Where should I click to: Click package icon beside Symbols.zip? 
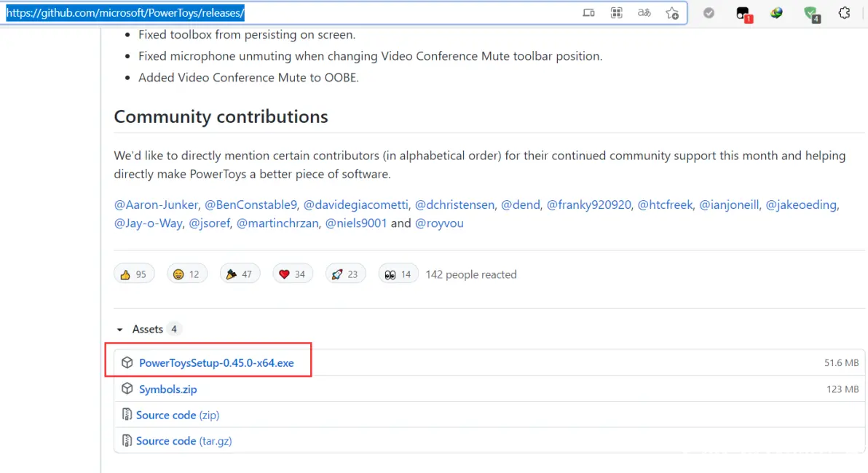(127, 389)
